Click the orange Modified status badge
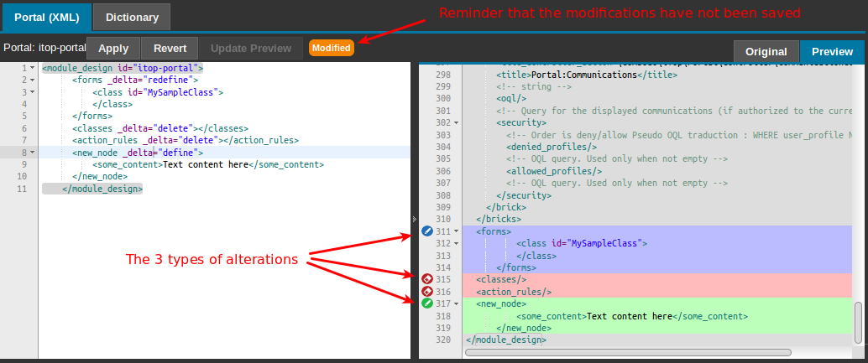 click(x=331, y=48)
